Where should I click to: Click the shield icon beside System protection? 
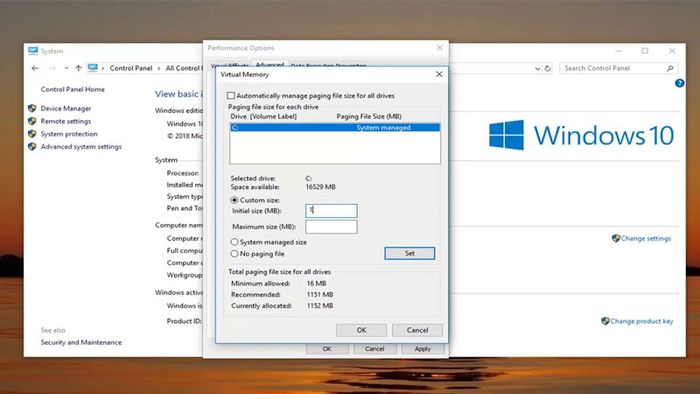32,133
